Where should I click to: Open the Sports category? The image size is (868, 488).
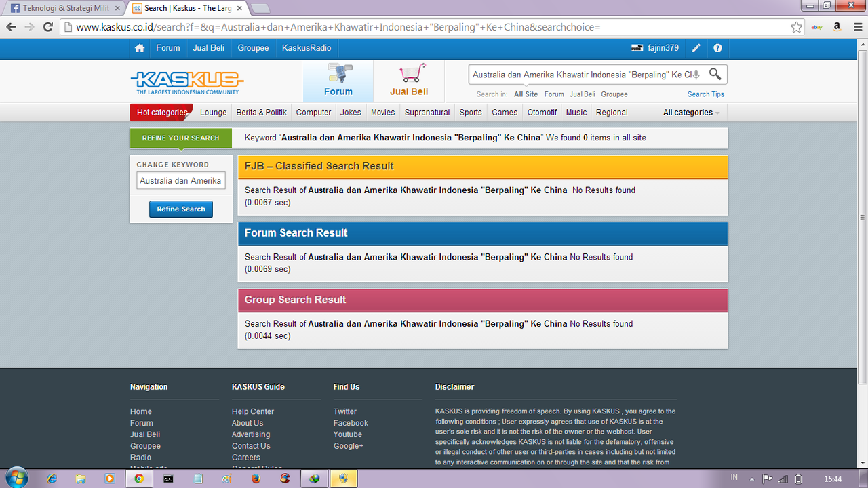(471, 113)
